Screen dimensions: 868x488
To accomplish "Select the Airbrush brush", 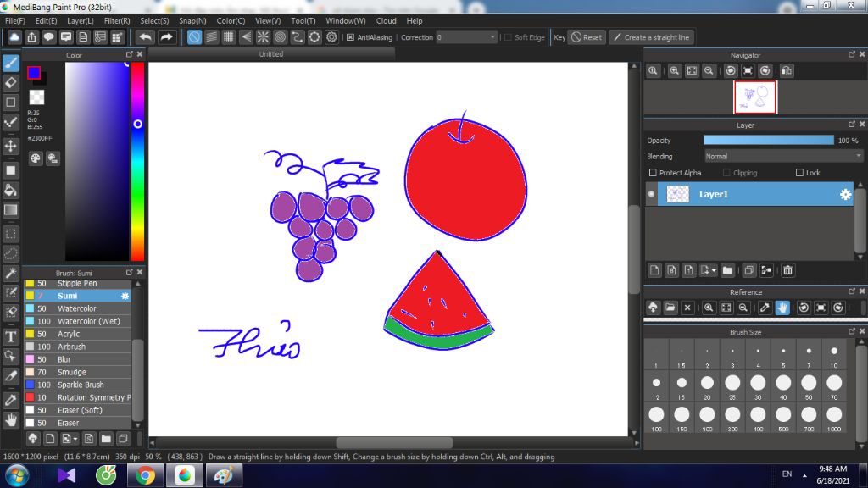I will click(77, 347).
